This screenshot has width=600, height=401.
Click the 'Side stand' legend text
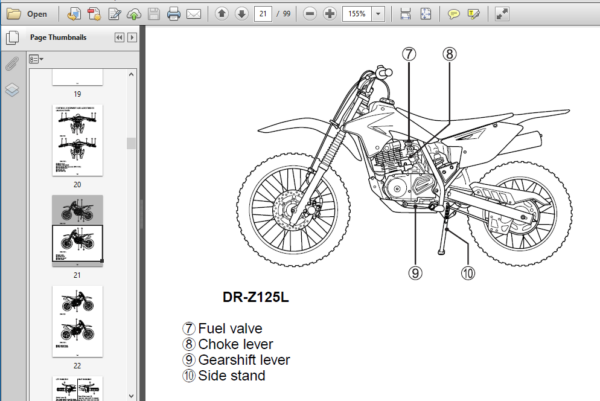pos(232,376)
